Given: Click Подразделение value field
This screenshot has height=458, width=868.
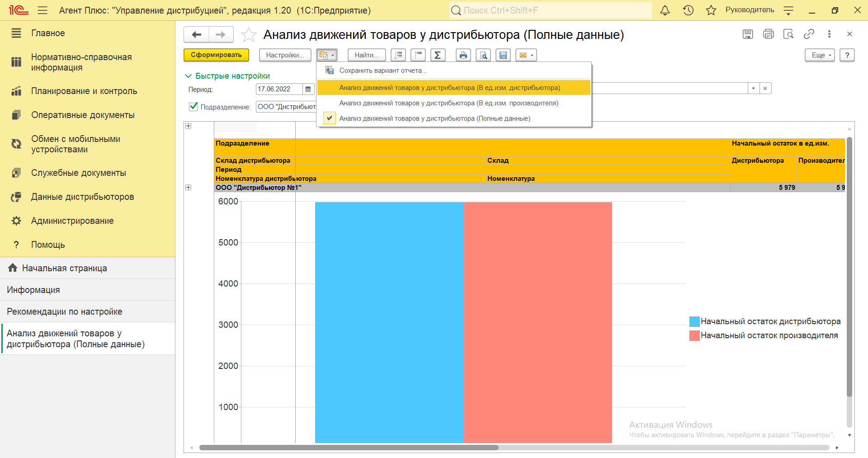Looking at the screenshot, I should pos(286,107).
